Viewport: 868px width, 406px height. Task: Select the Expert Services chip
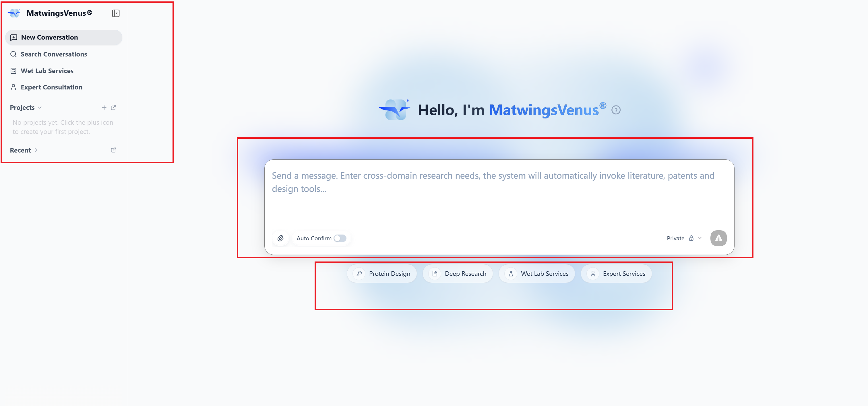616,273
